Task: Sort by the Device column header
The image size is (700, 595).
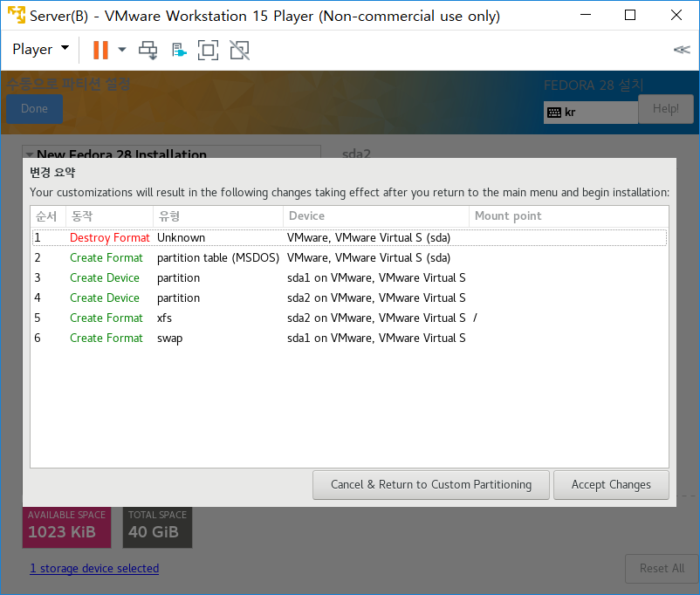Action: pos(376,216)
